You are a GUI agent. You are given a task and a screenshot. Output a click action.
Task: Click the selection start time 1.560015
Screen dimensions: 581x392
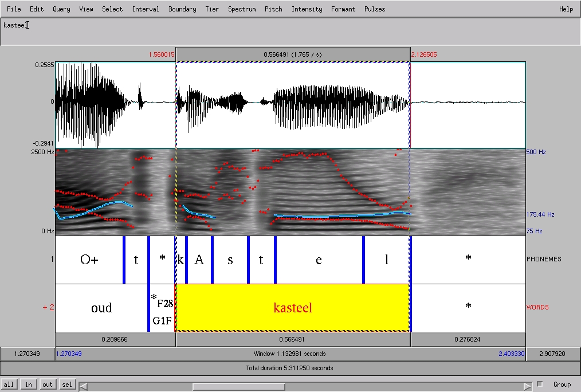161,54
